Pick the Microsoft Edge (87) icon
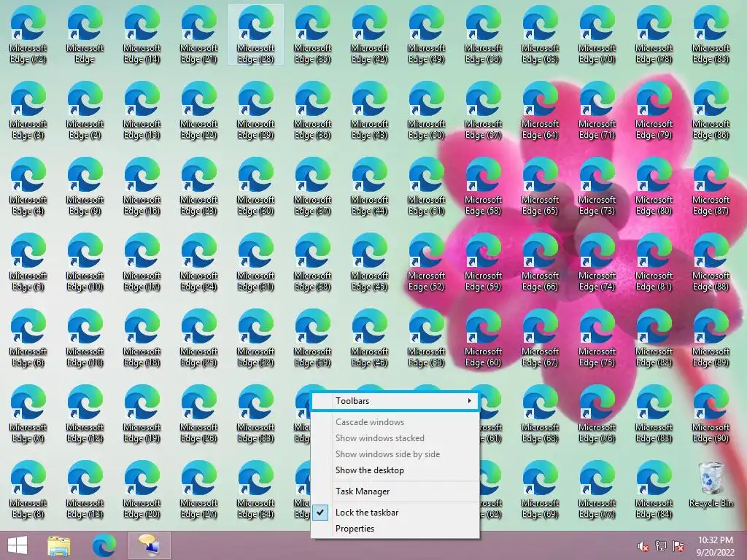 tap(711, 186)
